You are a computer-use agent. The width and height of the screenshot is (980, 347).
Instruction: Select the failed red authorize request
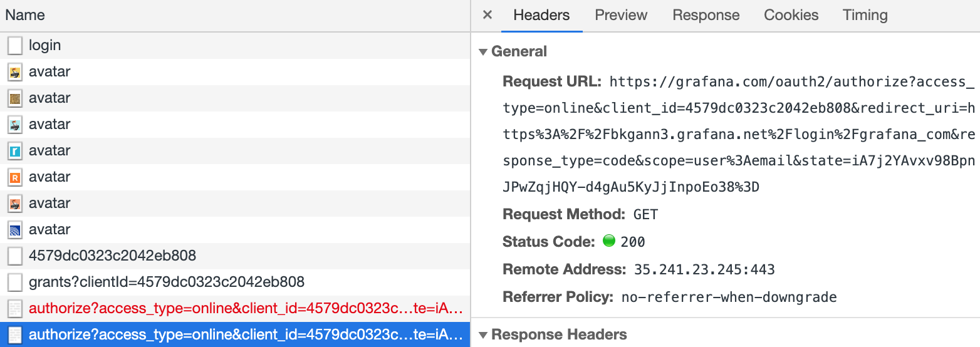click(246, 309)
